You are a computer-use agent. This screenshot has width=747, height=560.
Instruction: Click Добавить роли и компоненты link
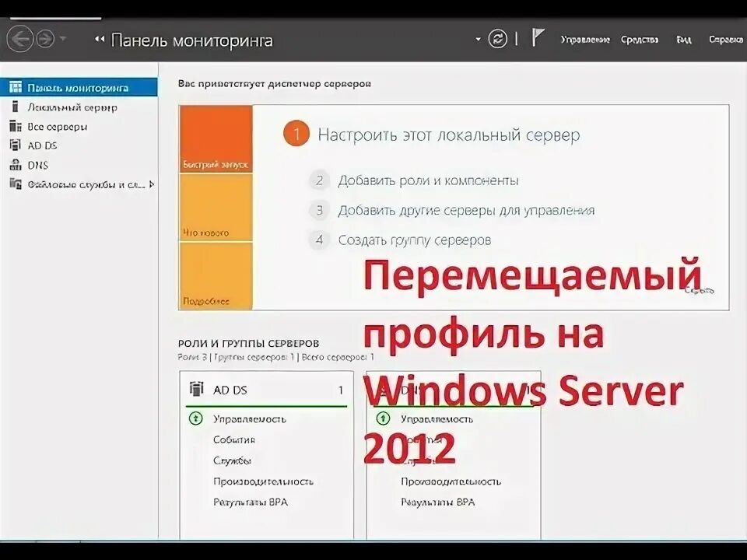428,181
